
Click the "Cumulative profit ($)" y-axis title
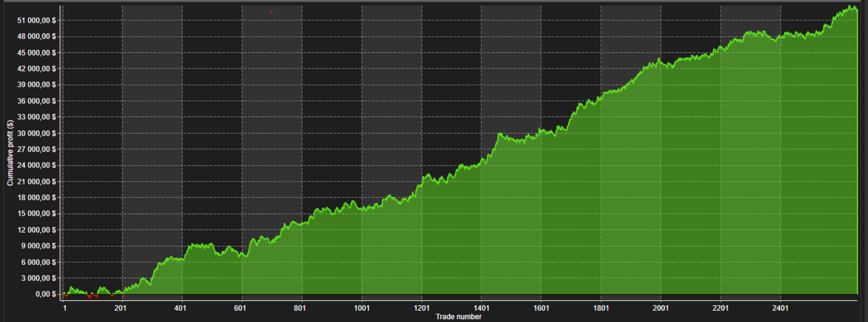pos(10,153)
